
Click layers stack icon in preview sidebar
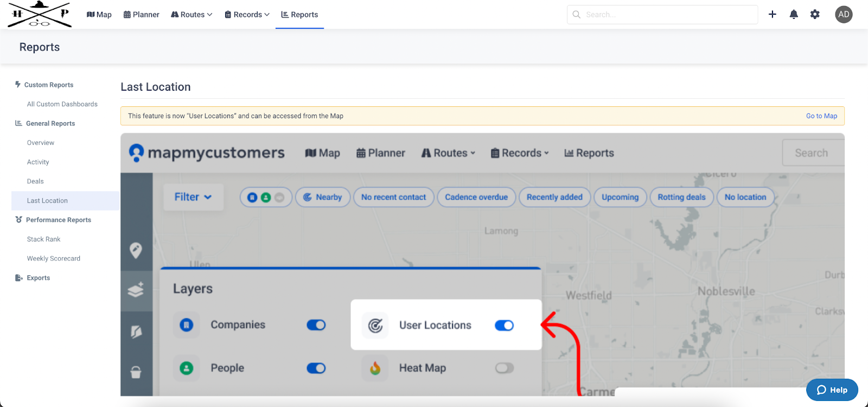[136, 290]
